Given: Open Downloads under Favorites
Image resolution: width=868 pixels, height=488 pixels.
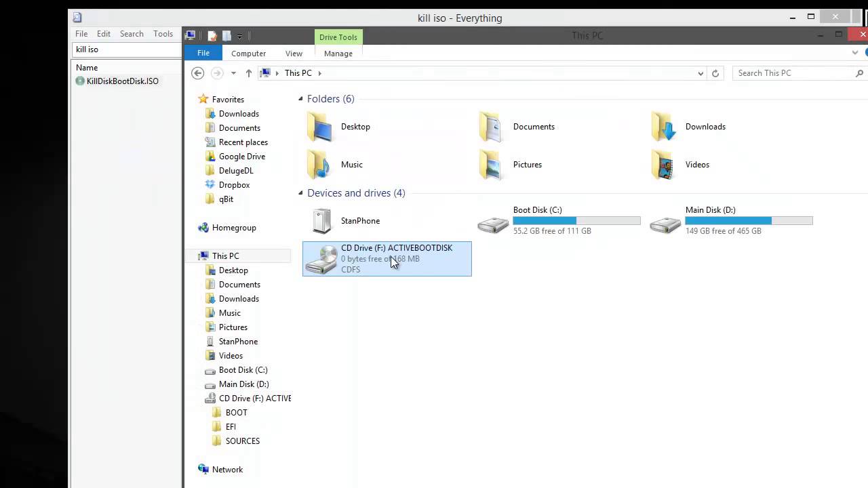Looking at the screenshot, I should 239,114.
